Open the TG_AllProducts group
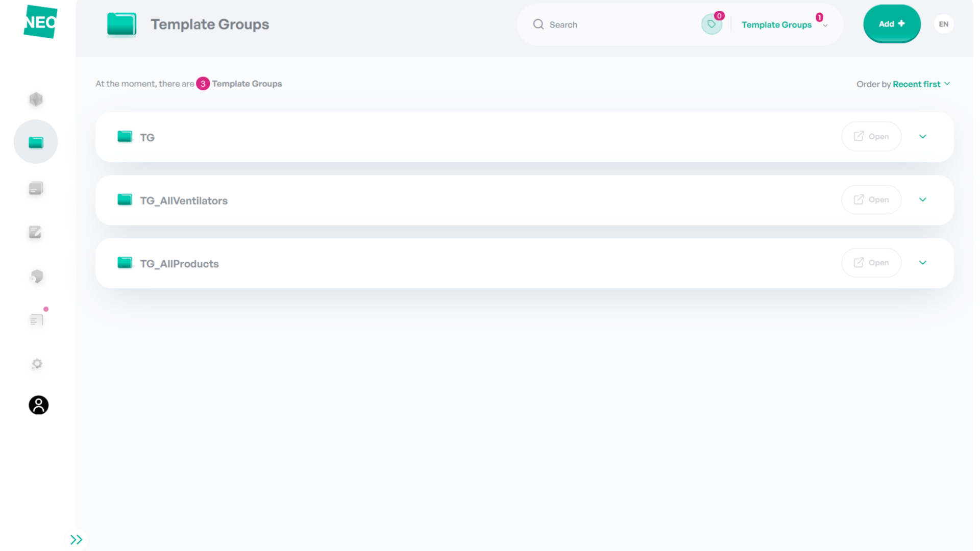Screen dimensions: 980x551 (x=871, y=263)
